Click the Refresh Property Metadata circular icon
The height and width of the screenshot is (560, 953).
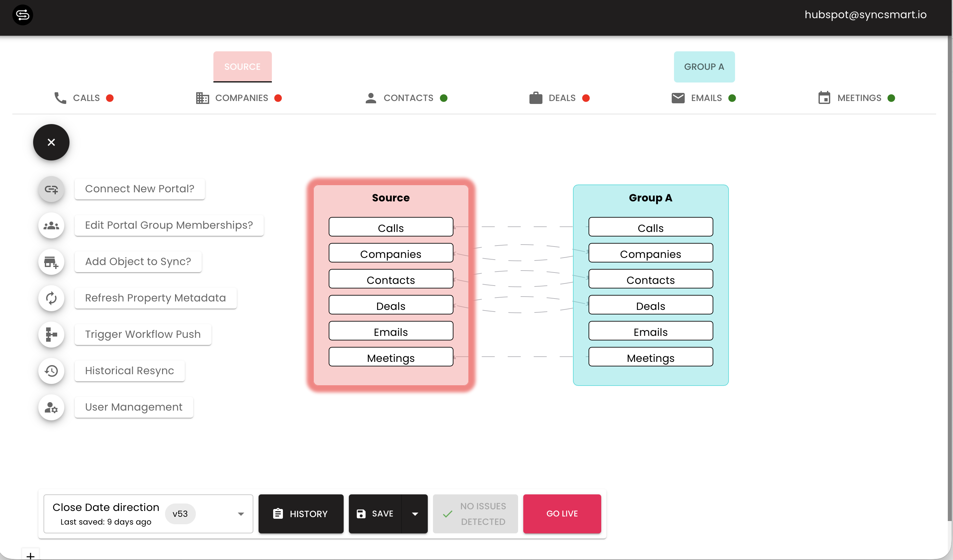click(51, 298)
